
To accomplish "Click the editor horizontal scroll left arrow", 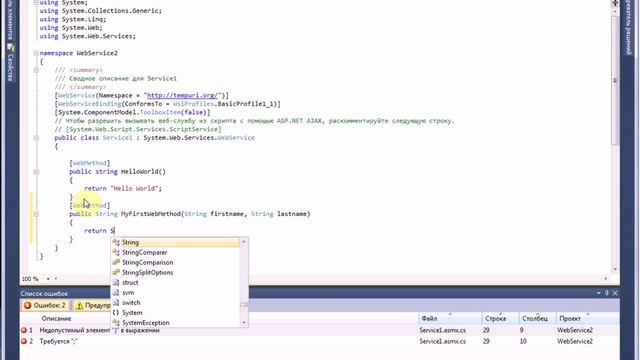I will click(56, 279).
